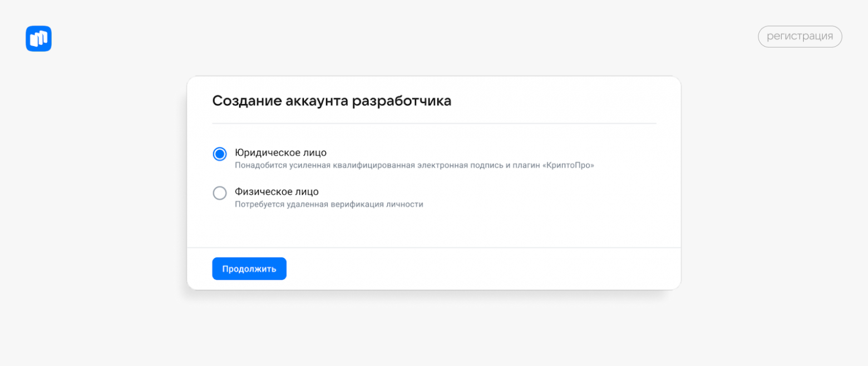This screenshot has height=366, width=868.
Task: Click the filled blue dot inside the selected radio
Action: (220, 154)
